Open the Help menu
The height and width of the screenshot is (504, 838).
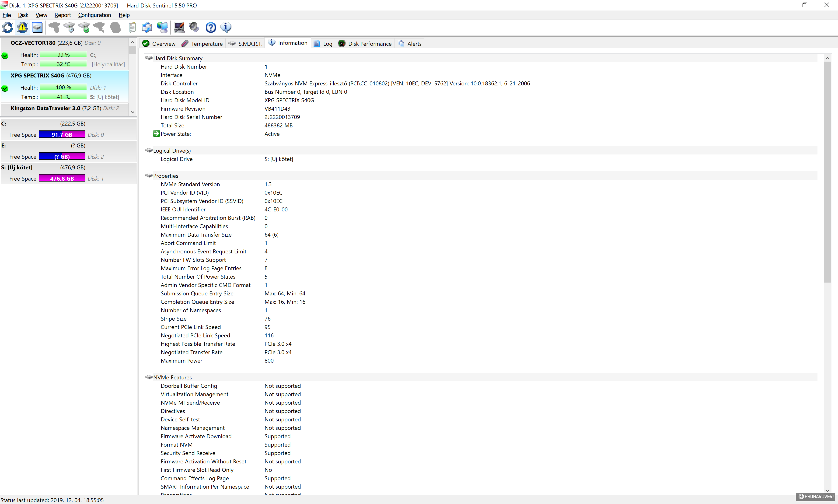tap(124, 15)
